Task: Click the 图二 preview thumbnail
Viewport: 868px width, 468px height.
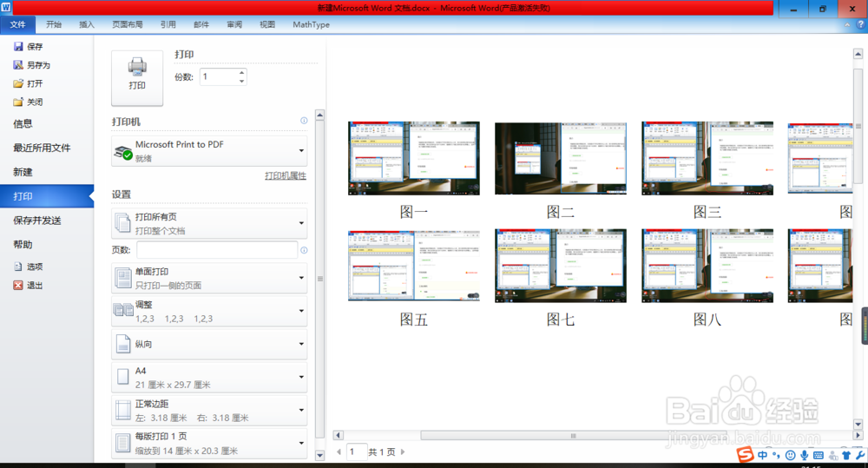Action: pyautogui.click(x=560, y=158)
